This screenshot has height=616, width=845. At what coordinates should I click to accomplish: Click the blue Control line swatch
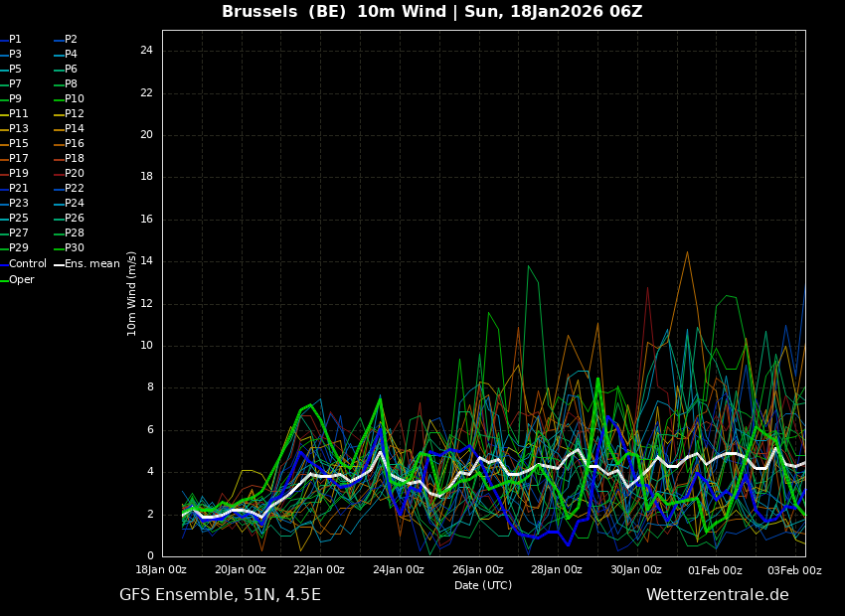coord(4,264)
